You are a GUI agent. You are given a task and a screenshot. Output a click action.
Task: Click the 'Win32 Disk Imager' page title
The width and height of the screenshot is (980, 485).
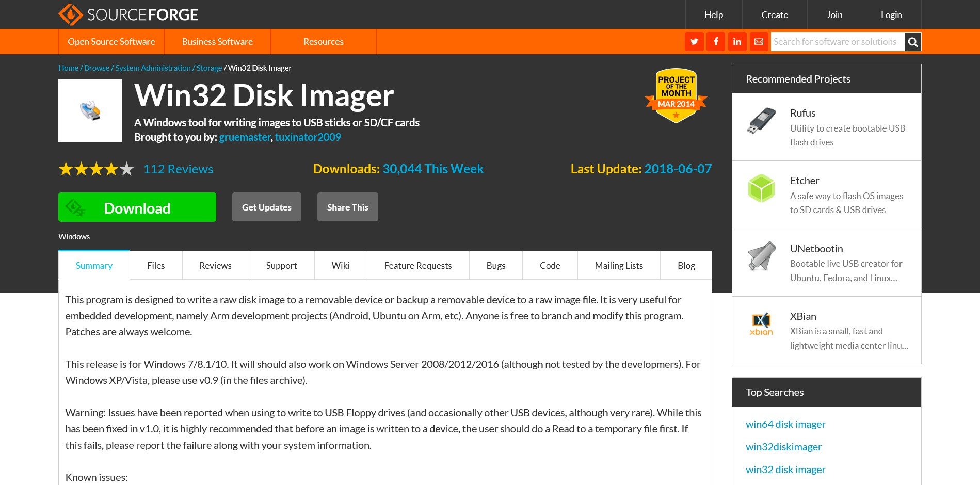pyautogui.click(x=264, y=95)
